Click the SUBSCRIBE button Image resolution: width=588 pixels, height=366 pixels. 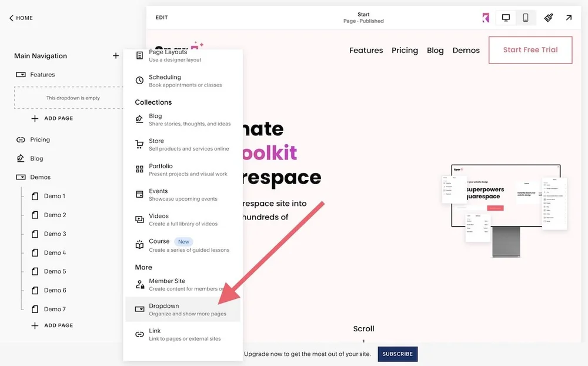coord(397,354)
